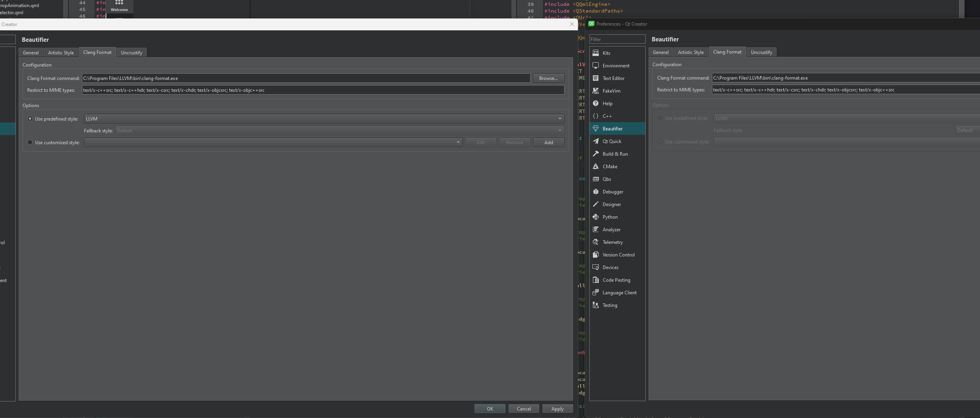980x418 pixels.
Task: Click the Filter search field
Action: tap(617, 39)
